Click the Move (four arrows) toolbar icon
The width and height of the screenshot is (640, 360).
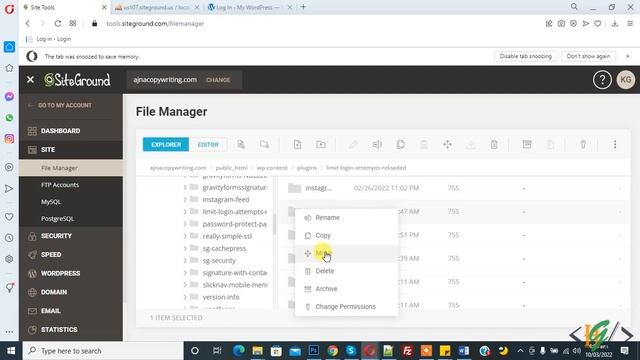pos(447,144)
